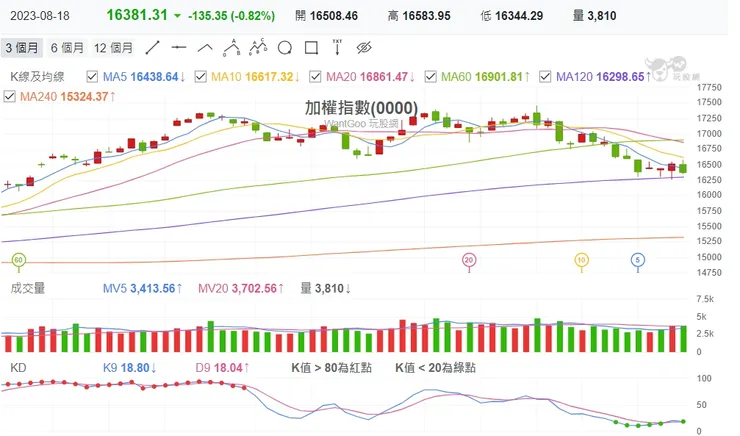Click the blue 5 MA marker pin
Screen dimensions: 740x436
coord(638,262)
